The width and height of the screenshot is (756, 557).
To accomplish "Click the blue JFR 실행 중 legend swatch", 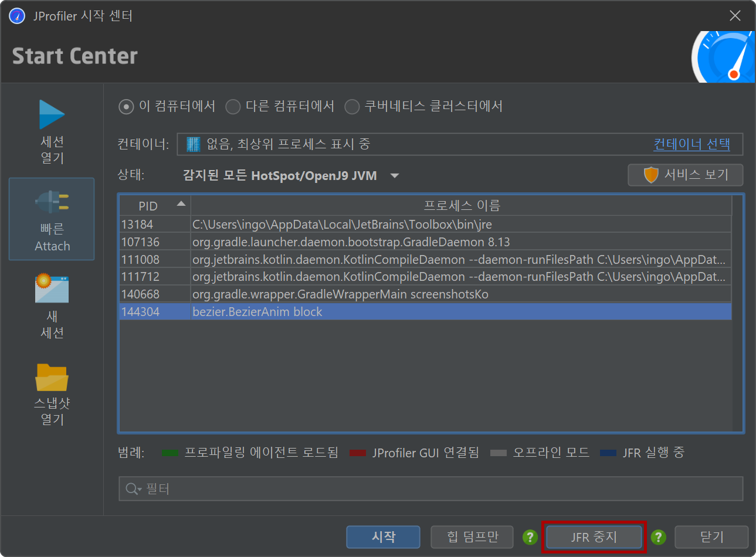I will click(x=608, y=453).
